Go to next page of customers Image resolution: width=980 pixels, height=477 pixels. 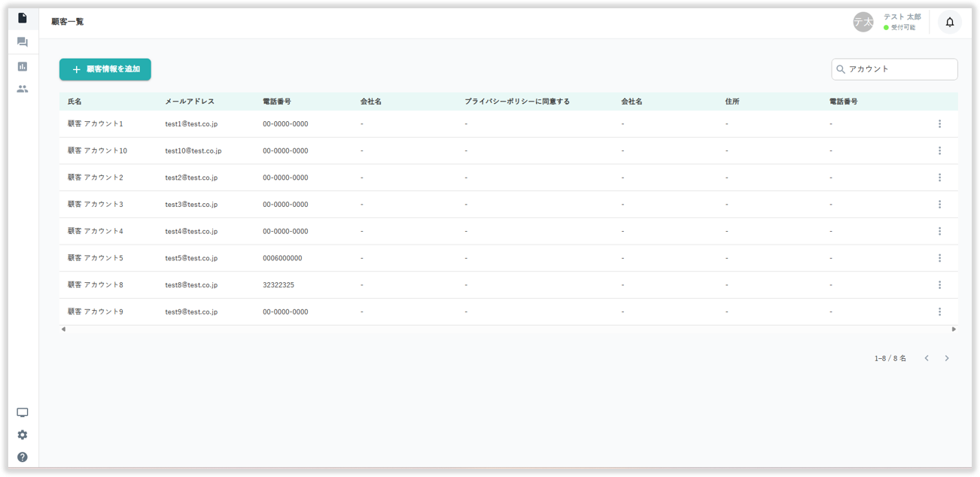[947, 358]
